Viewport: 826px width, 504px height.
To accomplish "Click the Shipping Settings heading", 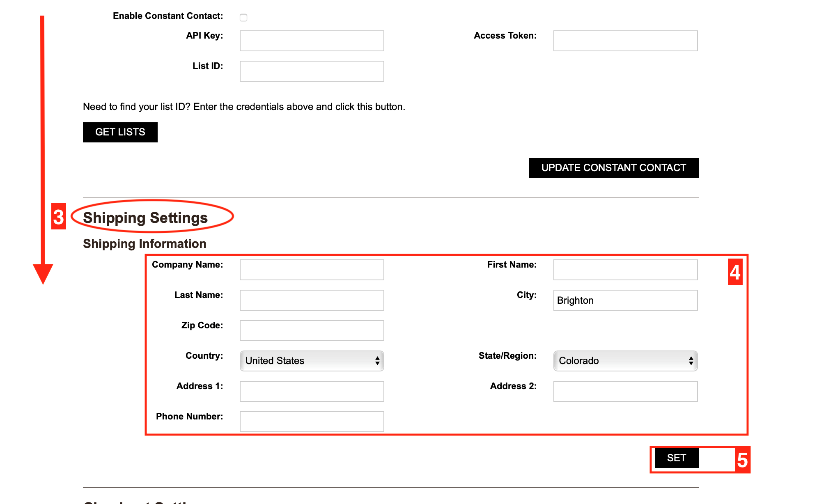I will [x=145, y=218].
